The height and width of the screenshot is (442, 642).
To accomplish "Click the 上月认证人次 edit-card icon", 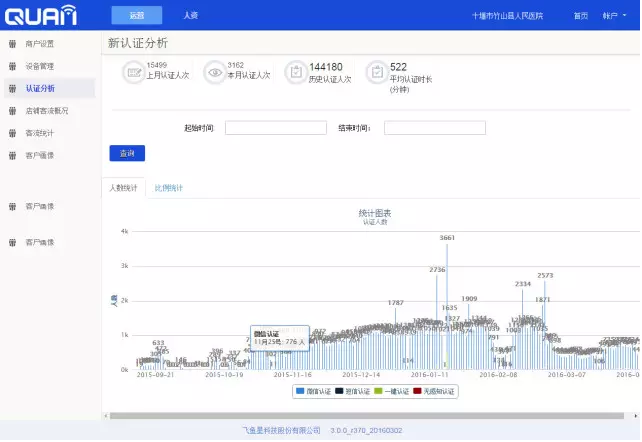I will 134,72.
